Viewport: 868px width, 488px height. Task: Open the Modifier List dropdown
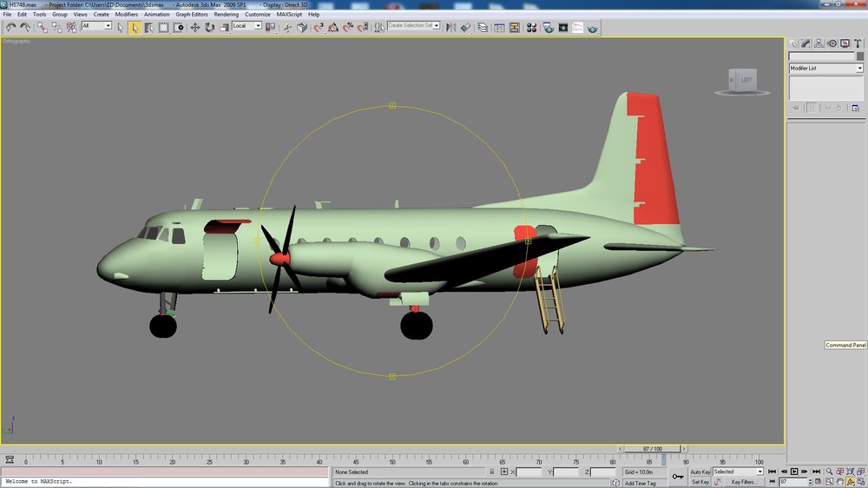pos(825,68)
